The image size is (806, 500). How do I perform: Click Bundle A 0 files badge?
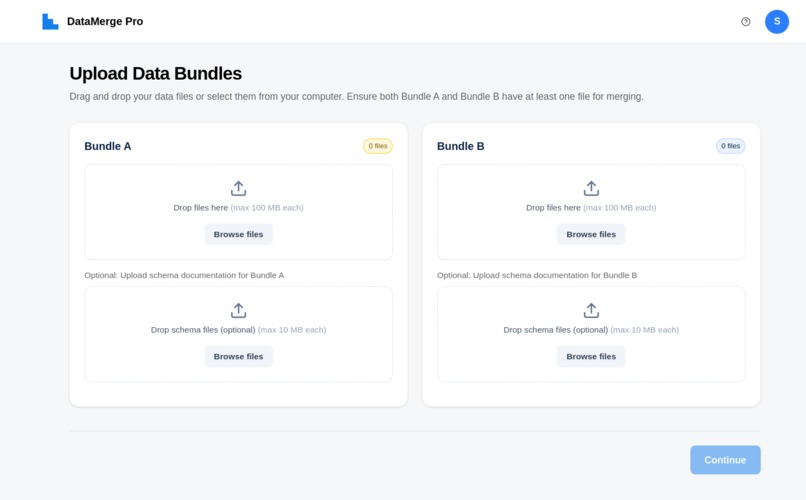(378, 146)
